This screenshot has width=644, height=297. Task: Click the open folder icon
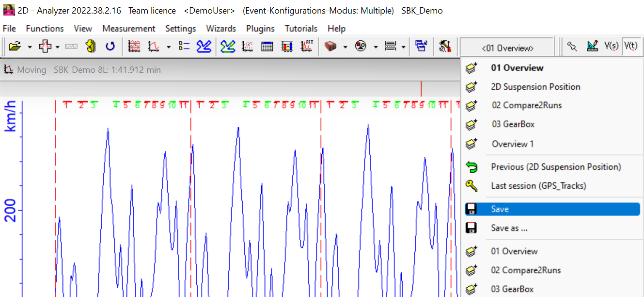(x=16, y=47)
